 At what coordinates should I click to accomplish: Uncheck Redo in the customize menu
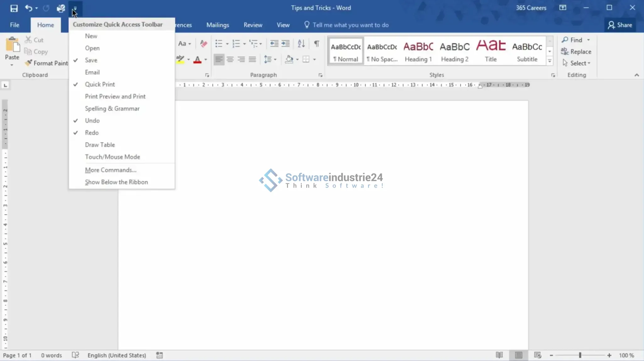coord(92,133)
